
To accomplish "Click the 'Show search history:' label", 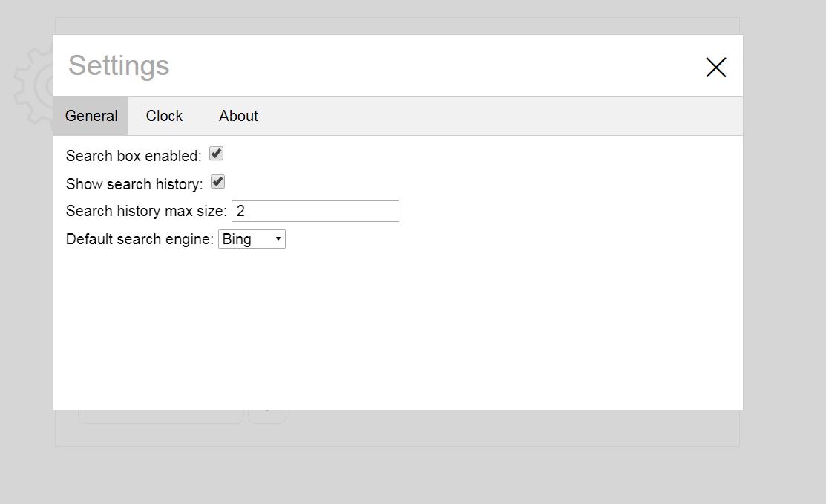I will [134, 184].
